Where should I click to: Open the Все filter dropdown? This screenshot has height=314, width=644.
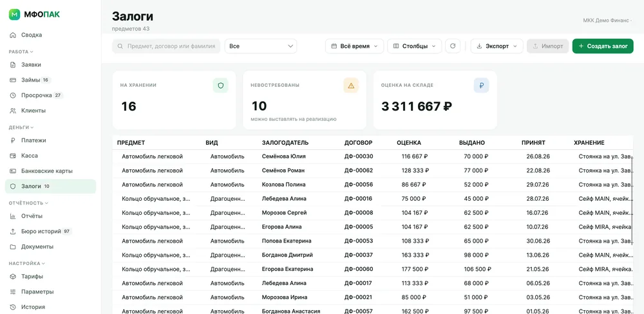(261, 46)
